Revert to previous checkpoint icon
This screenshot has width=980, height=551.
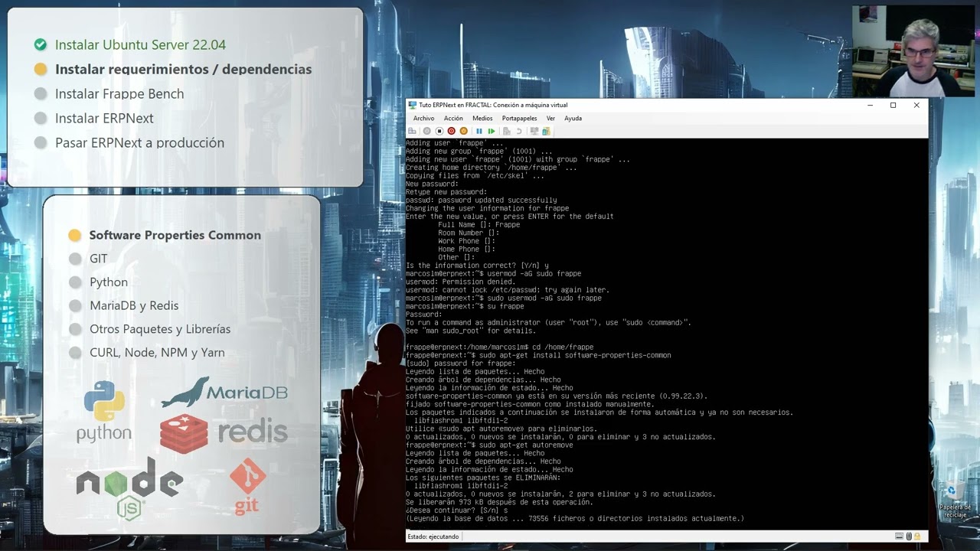519,131
